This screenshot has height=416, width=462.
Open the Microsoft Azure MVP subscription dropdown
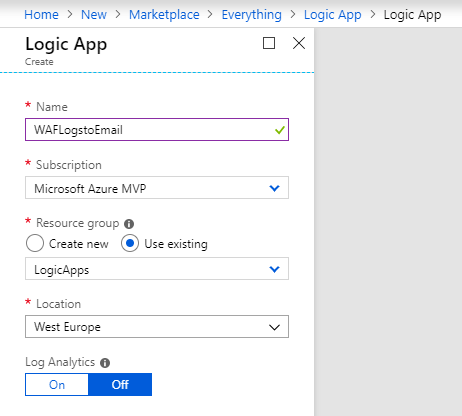(157, 188)
